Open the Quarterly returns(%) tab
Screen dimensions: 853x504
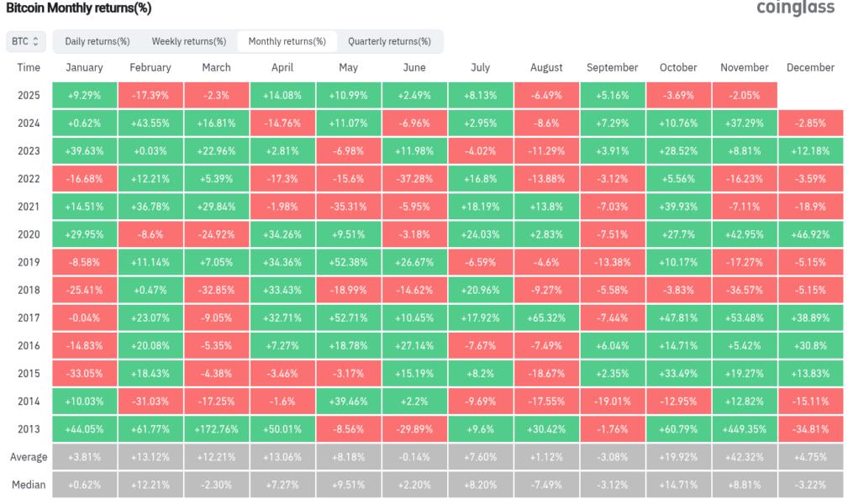[x=389, y=40]
